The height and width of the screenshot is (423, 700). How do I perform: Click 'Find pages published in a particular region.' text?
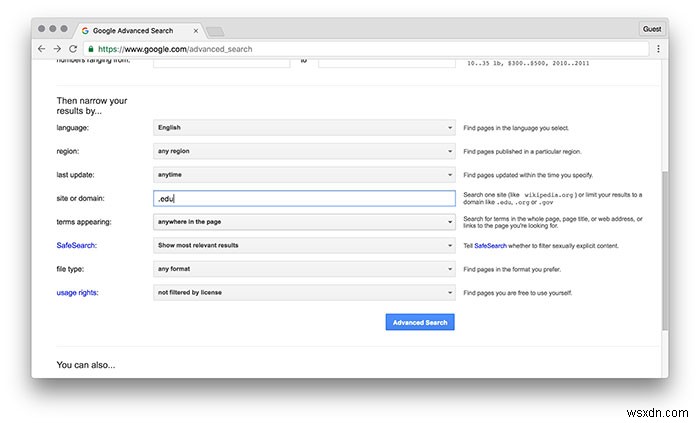coord(522,152)
